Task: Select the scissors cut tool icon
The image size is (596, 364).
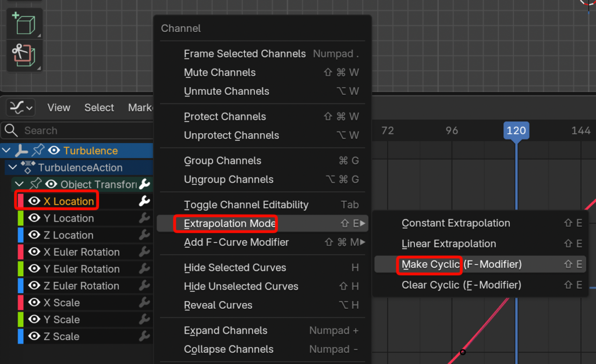Action: click(x=23, y=54)
